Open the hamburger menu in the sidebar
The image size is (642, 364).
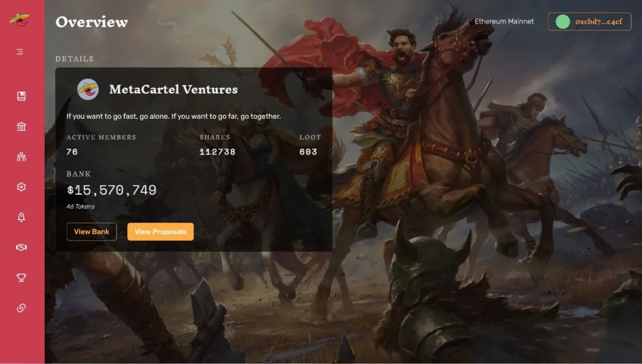coord(20,52)
